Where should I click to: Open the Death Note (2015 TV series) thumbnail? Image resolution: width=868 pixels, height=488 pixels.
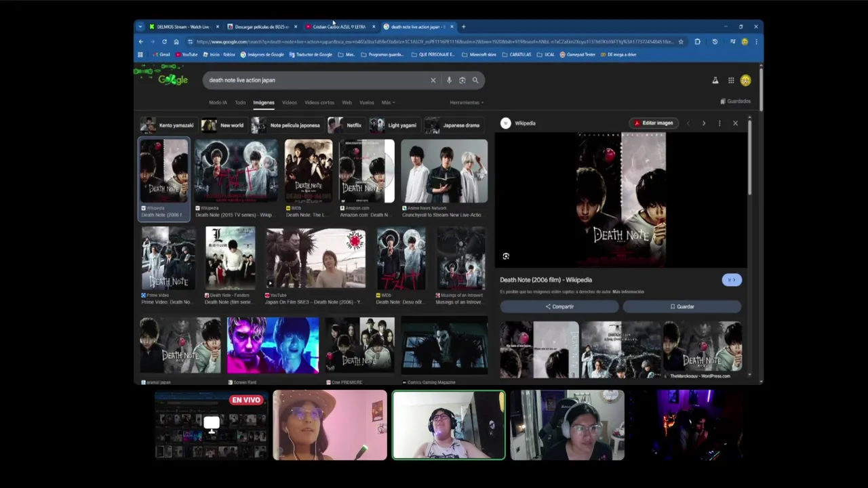pyautogui.click(x=236, y=171)
